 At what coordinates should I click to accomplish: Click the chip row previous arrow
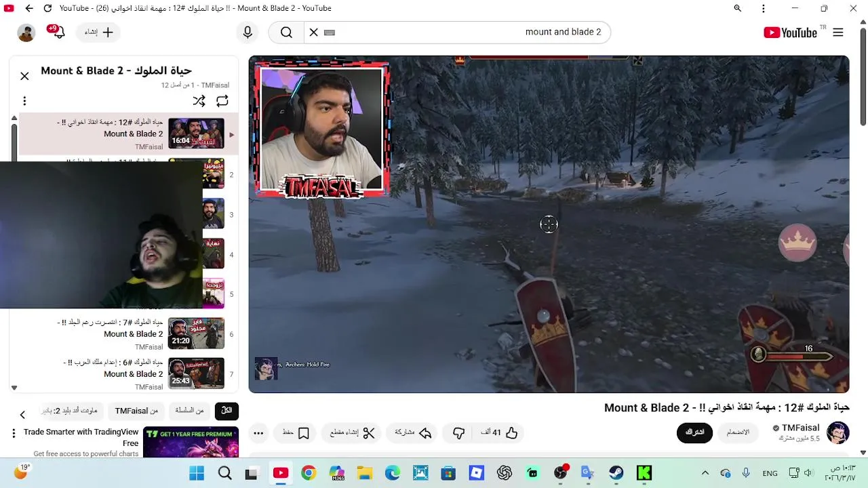[22, 414]
